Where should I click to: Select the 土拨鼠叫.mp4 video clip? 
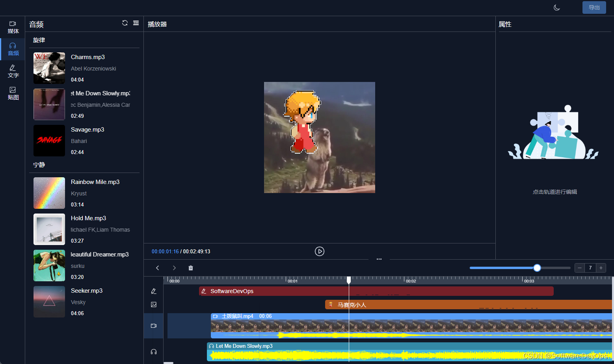[411, 326]
